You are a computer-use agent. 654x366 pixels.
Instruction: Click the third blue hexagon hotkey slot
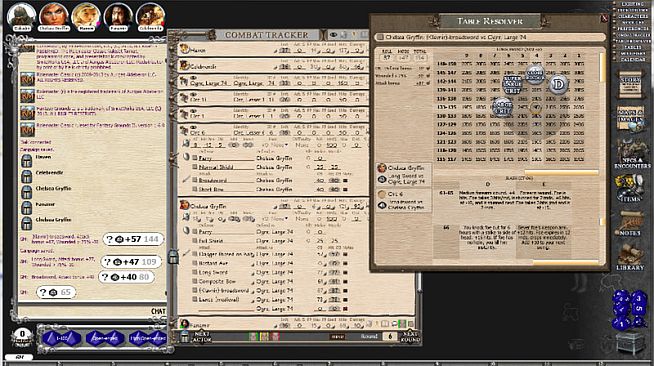click(148, 338)
